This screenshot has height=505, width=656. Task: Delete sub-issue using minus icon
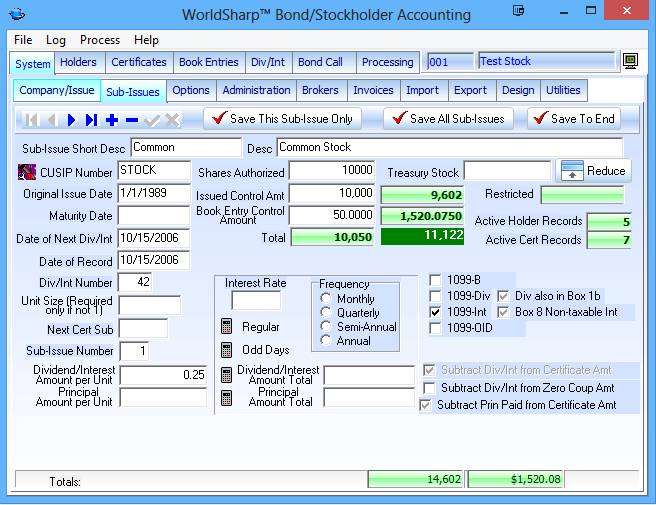[131, 120]
